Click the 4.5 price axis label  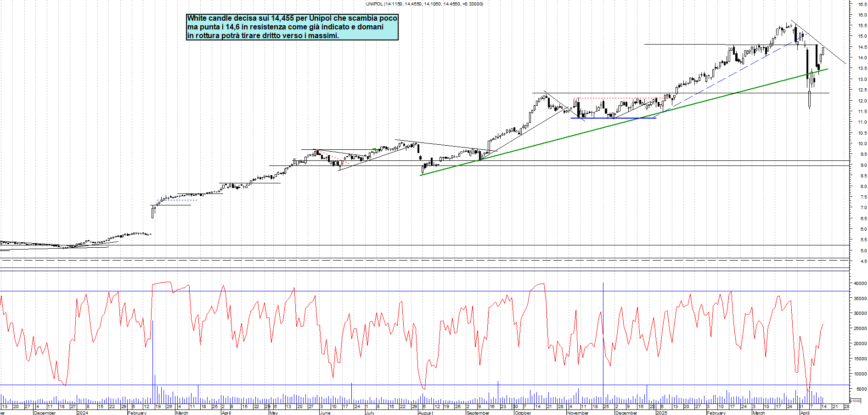pos(863,261)
